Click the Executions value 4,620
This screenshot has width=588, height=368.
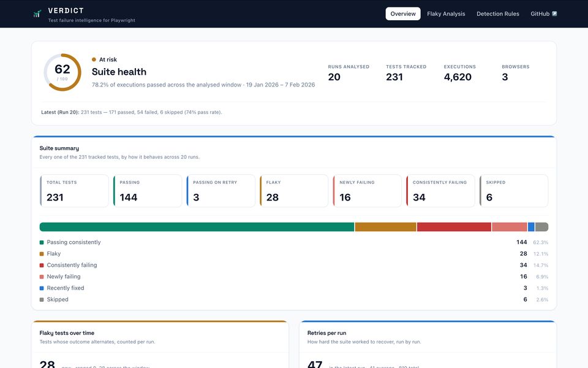[458, 77]
